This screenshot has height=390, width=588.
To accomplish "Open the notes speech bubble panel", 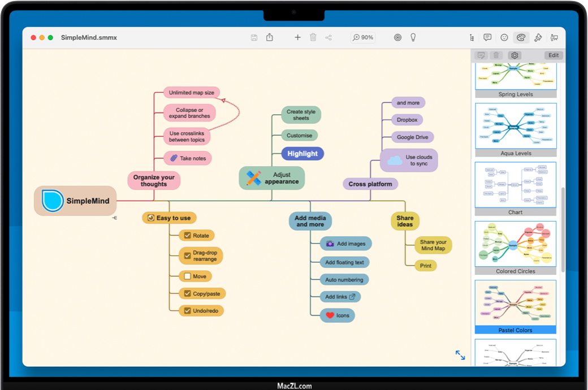I will 487,37.
